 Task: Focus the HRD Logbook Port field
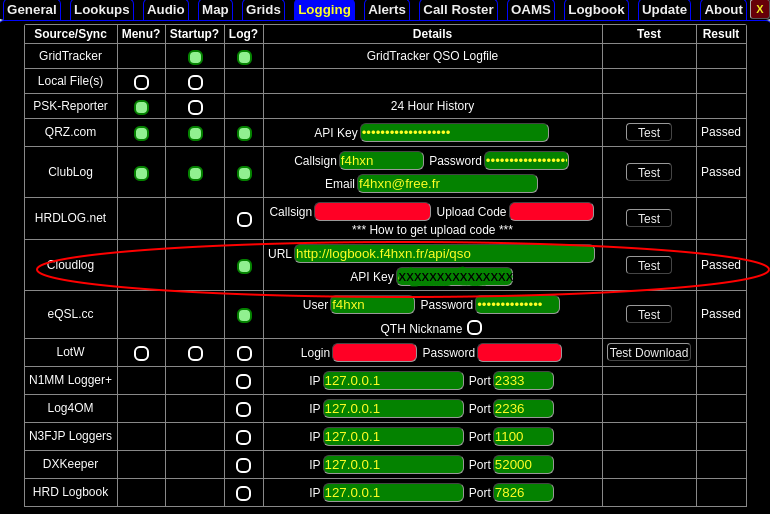523,492
